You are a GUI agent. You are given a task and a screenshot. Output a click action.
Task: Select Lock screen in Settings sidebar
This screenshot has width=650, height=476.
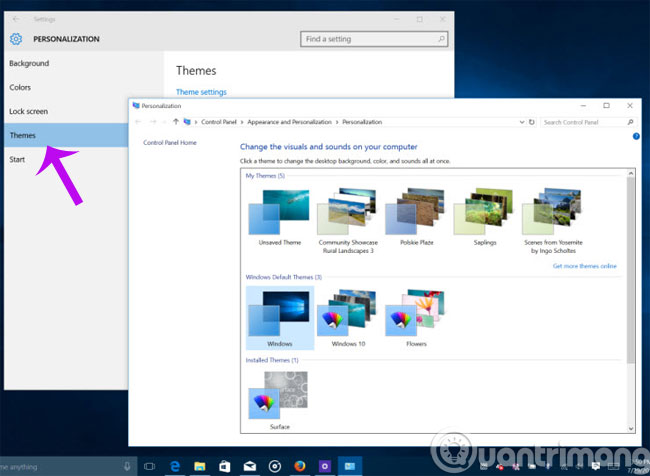(x=30, y=111)
